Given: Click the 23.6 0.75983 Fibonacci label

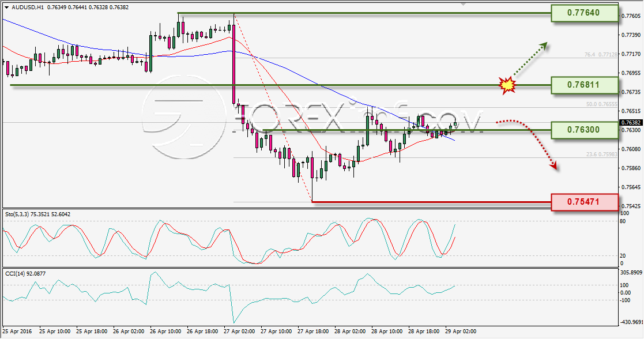Looking at the screenshot, I should 602,155.
